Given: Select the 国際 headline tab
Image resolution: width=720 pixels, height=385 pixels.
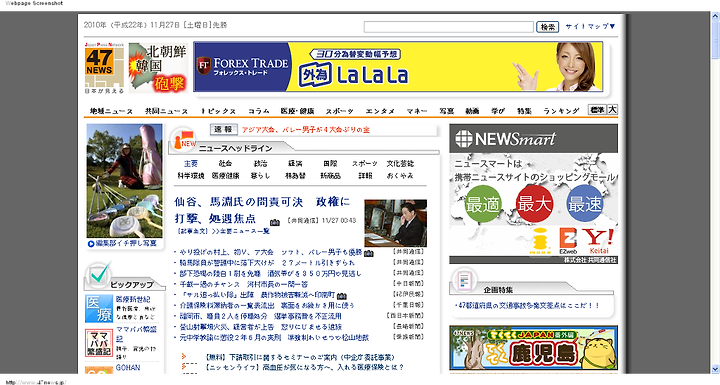Looking at the screenshot, I should [330, 164].
